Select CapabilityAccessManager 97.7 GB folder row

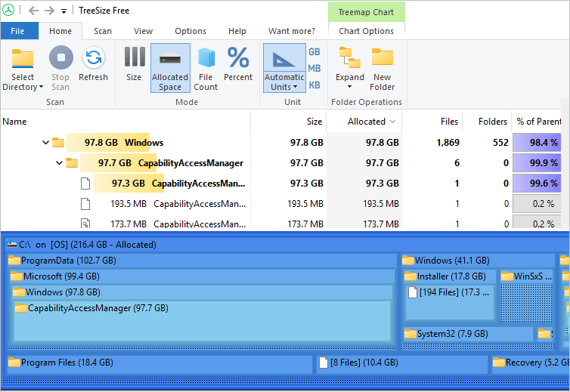280,162
